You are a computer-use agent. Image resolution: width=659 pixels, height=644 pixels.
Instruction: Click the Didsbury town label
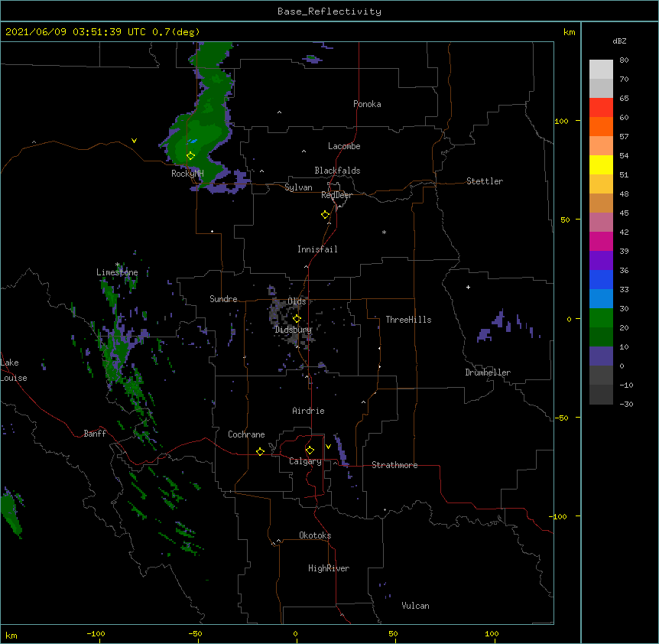coord(294,330)
